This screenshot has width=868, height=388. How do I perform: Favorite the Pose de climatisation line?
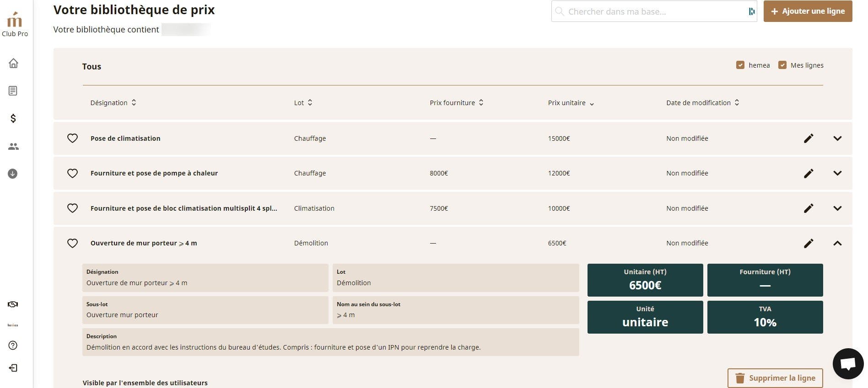tap(72, 138)
